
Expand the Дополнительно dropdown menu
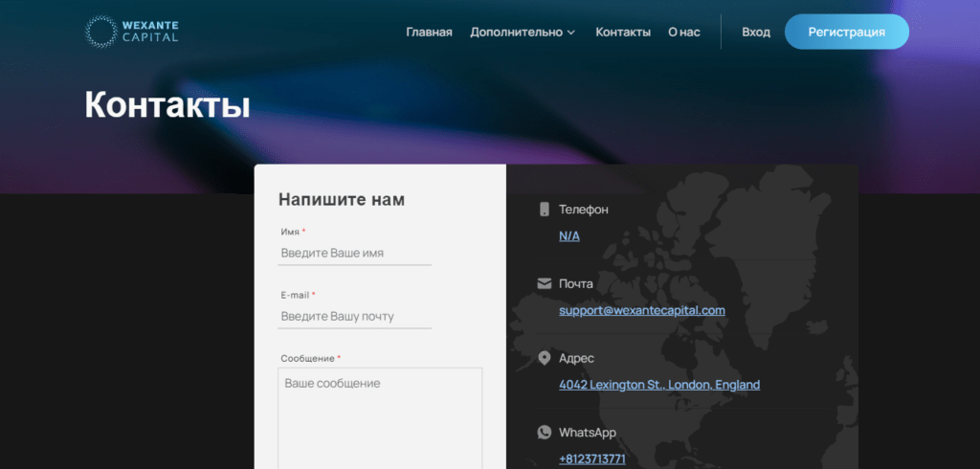pyautogui.click(x=523, y=32)
